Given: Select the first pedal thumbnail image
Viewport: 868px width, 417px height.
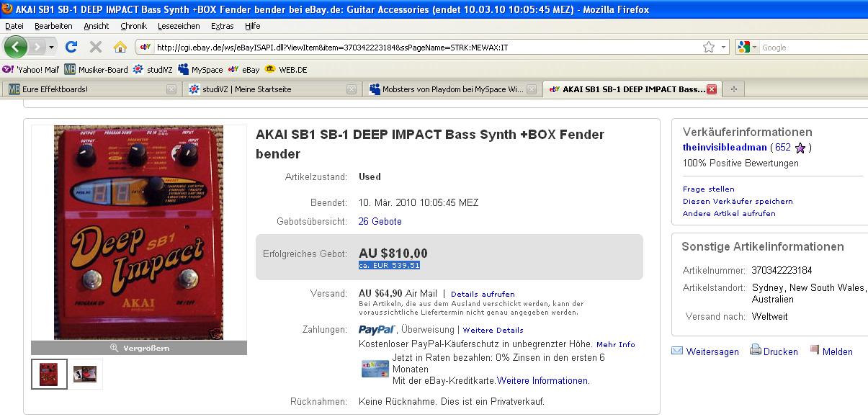Looking at the screenshot, I should click(49, 374).
